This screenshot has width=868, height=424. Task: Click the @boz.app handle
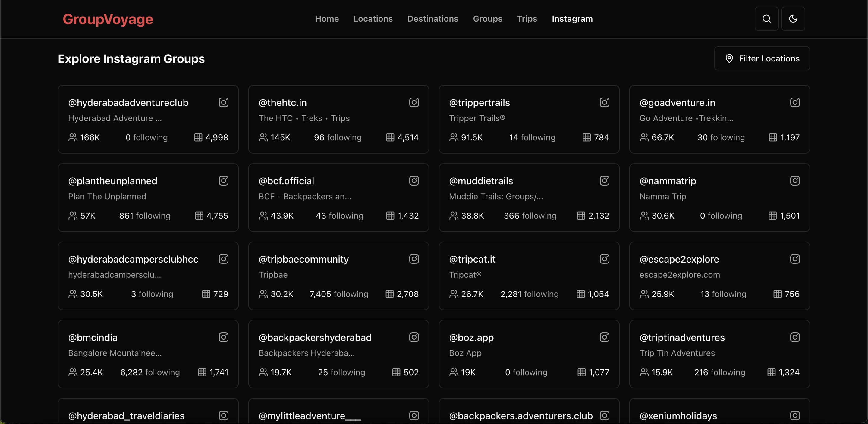[471, 338]
